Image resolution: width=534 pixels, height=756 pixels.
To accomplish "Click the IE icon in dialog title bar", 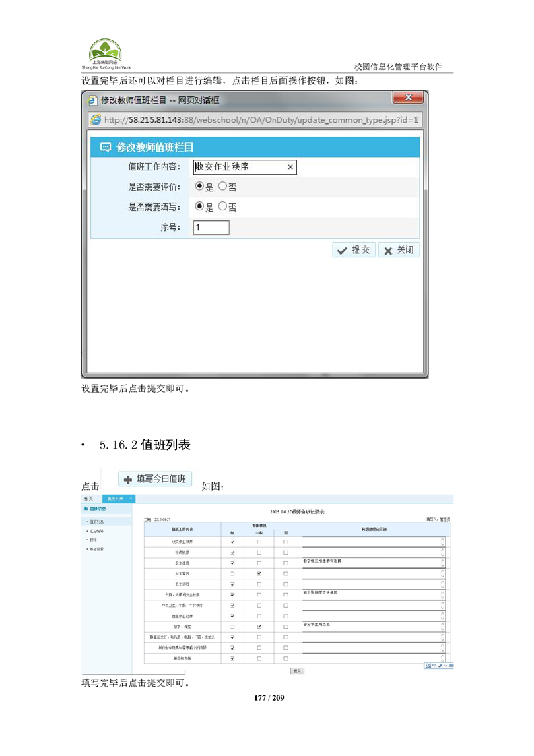I will click(x=92, y=100).
